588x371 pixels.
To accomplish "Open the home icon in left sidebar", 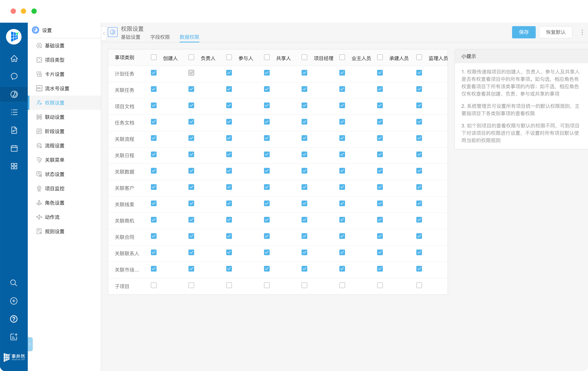I will pos(14,59).
